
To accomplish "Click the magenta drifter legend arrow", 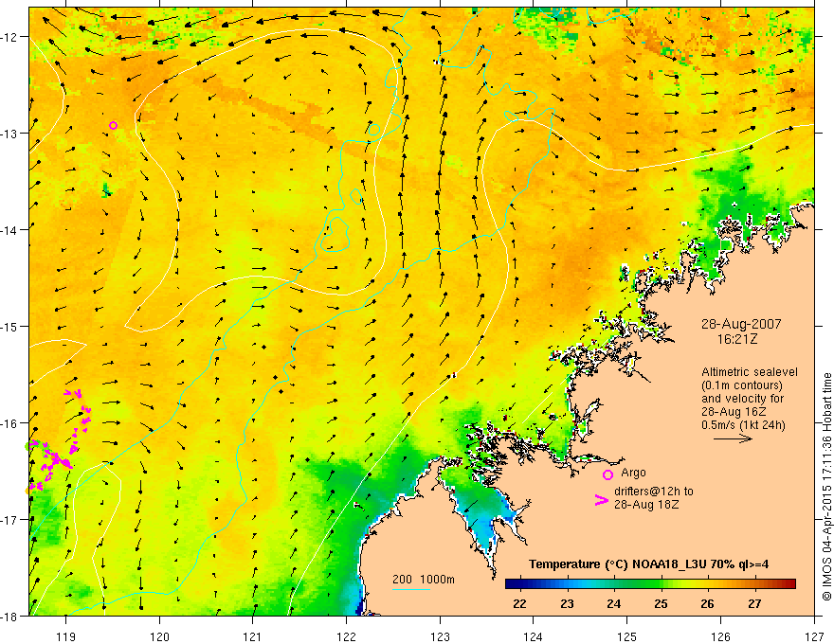I will pyautogui.click(x=602, y=499).
